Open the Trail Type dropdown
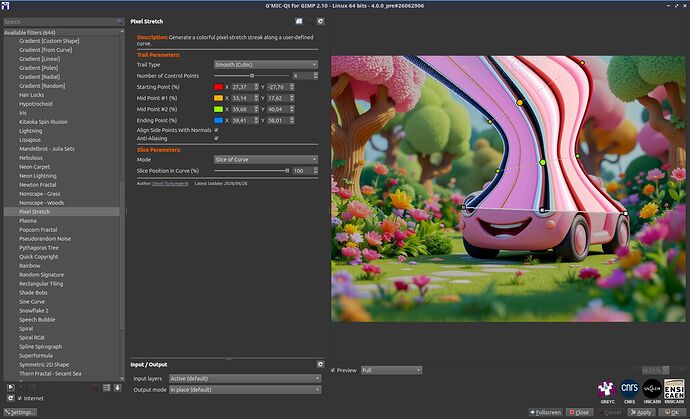This screenshot has width=690, height=419. [266, 65]
